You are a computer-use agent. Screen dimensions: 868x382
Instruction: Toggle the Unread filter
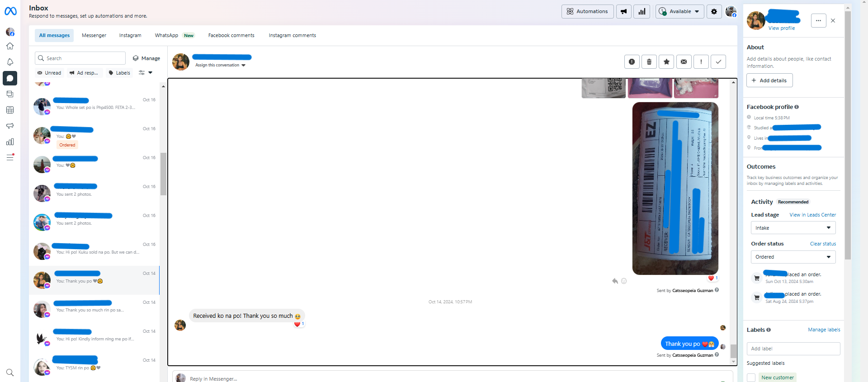click(x=49, y=73)
